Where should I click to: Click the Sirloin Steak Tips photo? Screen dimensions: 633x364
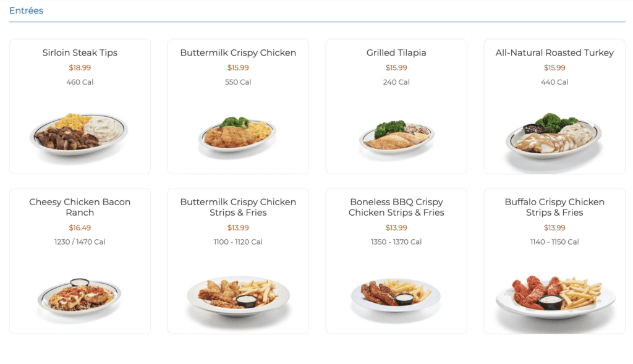pyautogui.click(x=79, y=133)
